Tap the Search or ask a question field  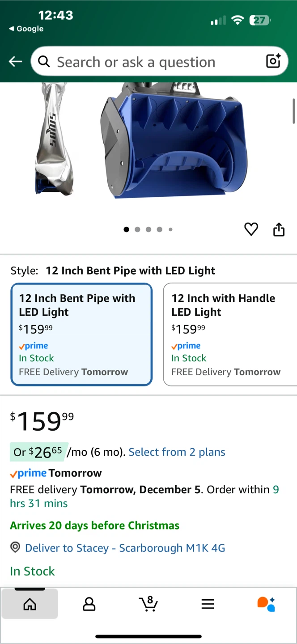152,62
